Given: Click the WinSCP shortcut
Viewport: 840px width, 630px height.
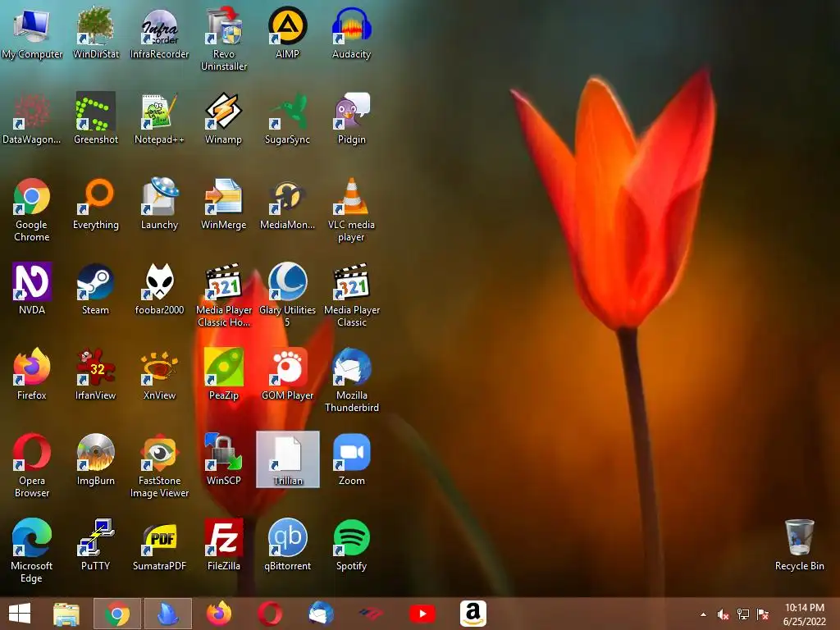Looking at the screenshot, I should [224, 459].
